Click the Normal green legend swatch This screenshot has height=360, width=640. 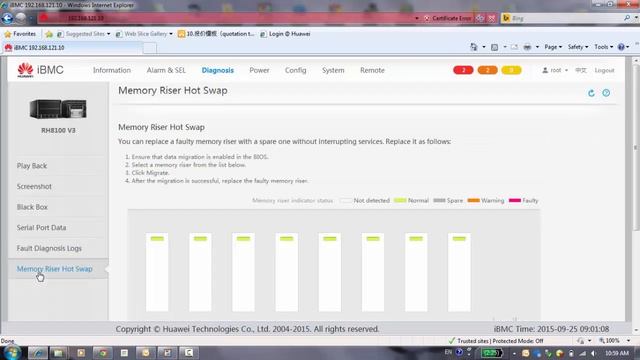pyautogui.click(x=400, y=200)
